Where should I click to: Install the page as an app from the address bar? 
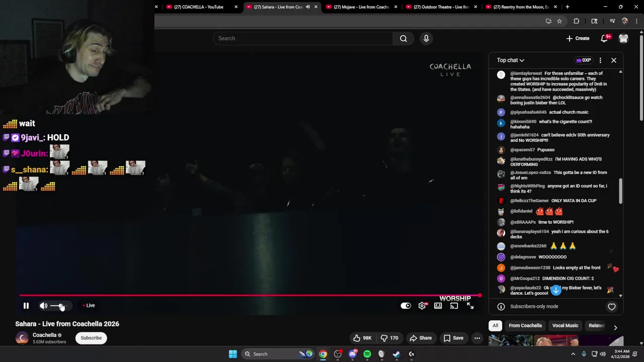pyautogui.click(x=548, y=21)
